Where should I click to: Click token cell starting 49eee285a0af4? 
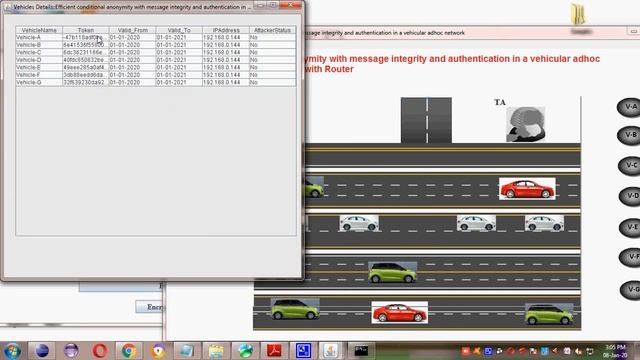pos(86,67)
